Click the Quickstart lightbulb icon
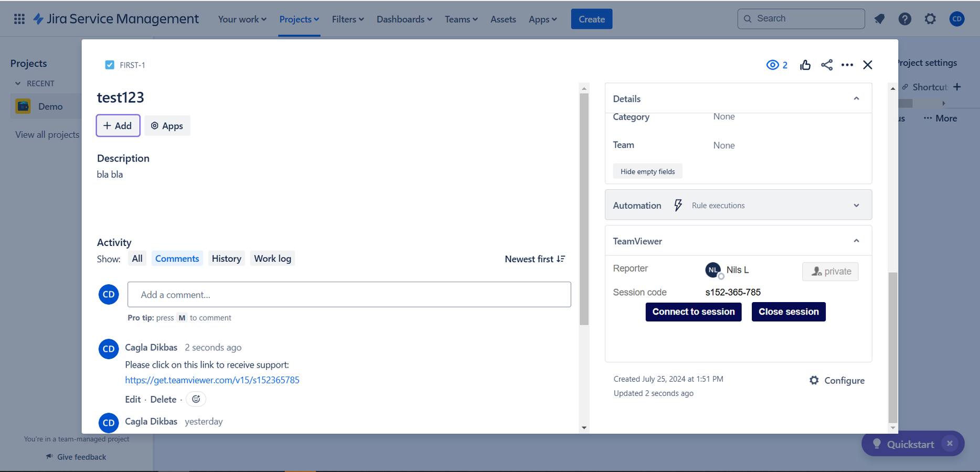This screenshot has height=472, width=980. [x=877, y=444]
